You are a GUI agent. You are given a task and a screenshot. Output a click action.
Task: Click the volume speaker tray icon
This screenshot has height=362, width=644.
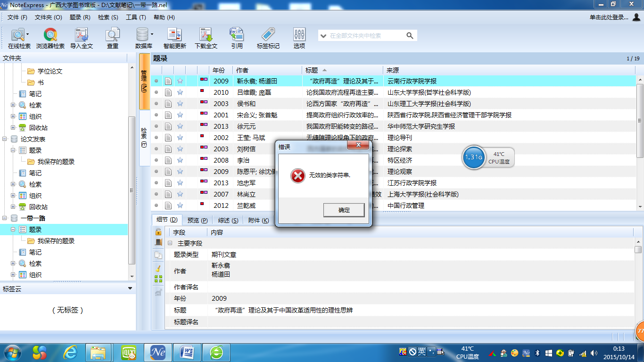pos(594,353)
